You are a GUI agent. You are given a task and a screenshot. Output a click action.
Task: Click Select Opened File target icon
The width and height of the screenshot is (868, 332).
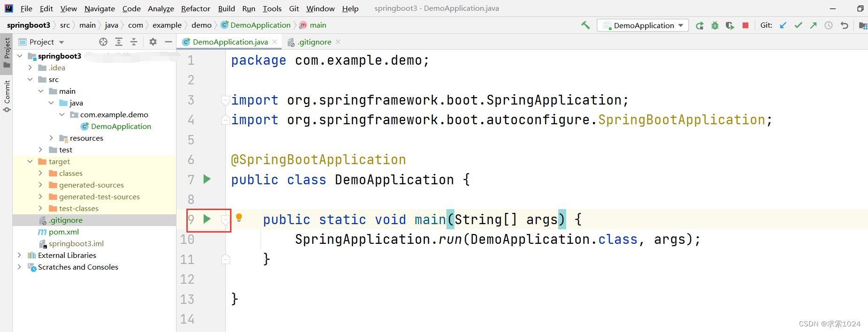(103, 42)
